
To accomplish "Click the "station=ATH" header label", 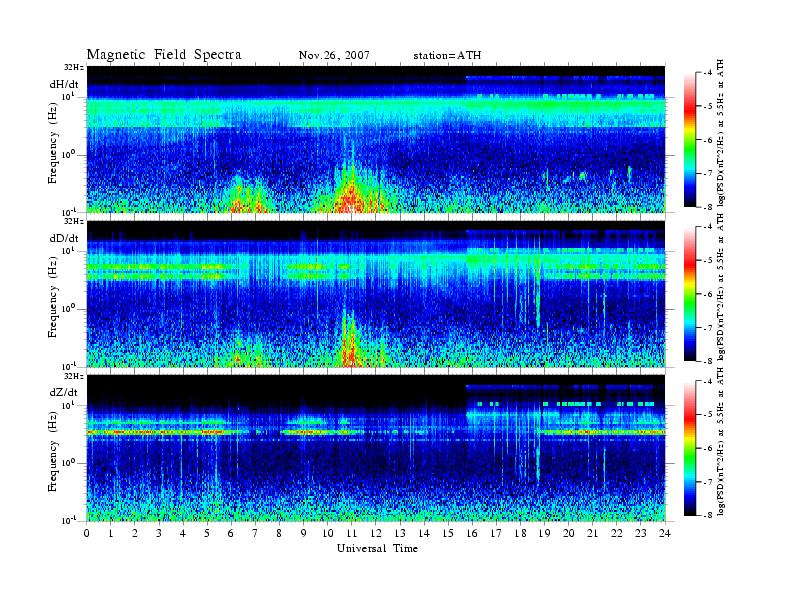I will tap(447, 55).
